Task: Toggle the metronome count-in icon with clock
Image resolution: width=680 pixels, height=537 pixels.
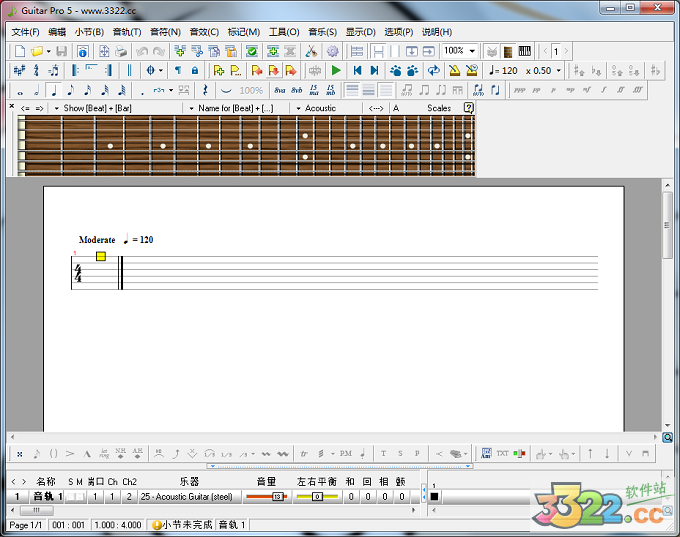Action: 471,70
